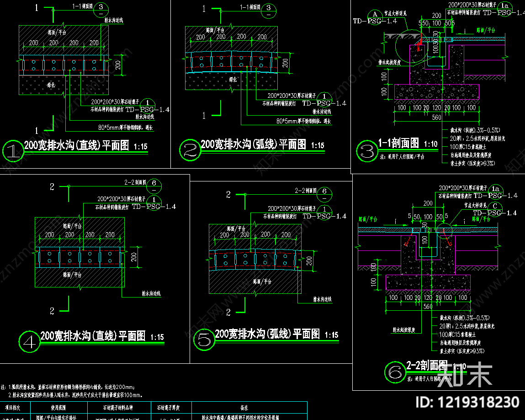Click the '1:10' scale of drawing 3
Image resolution: width=525 pixels, height=420 pixels.
430,144
